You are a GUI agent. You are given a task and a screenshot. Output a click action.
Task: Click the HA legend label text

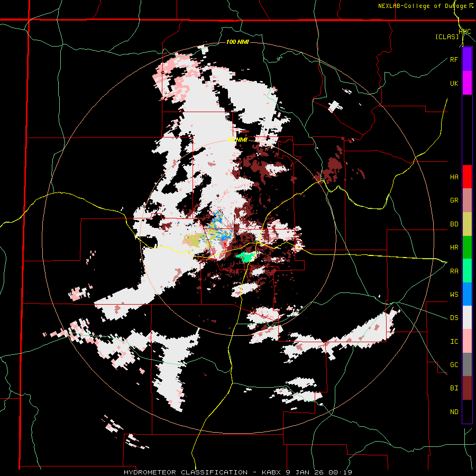(454, 177)
